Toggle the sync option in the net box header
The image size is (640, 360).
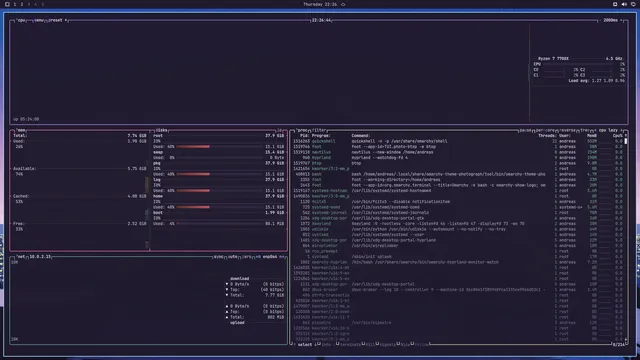[x=218, y=257]
